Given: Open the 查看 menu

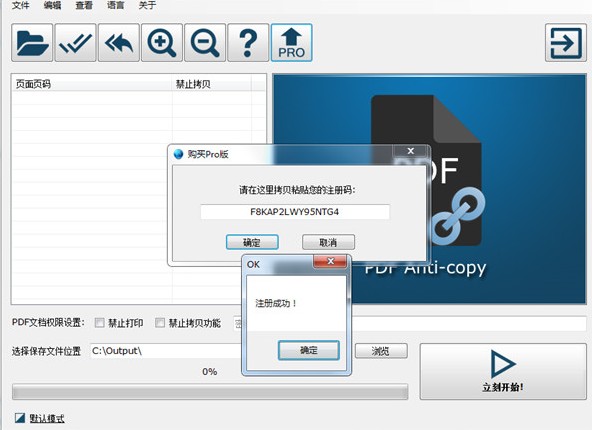Looking at the screenshot, I should pyautogui.click(x=84, y=5).
